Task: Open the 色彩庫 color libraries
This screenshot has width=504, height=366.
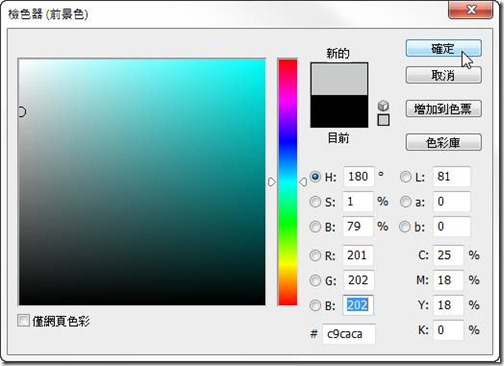Action: point(443,142)
